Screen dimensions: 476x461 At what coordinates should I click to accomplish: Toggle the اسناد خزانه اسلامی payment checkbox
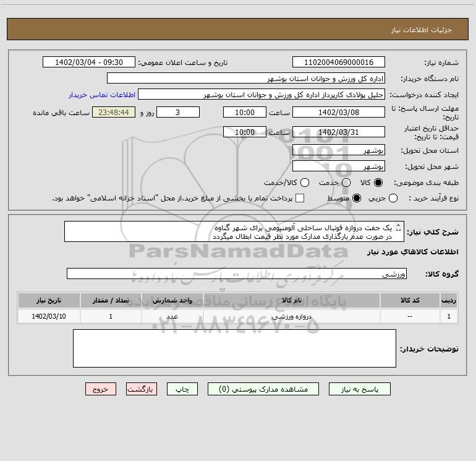[300, 198]
